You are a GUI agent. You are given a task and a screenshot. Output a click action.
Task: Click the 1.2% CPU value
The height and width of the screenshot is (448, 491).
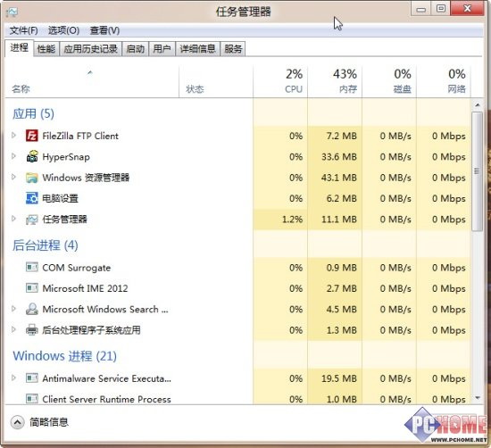pyautogui.click(x=292, y=220)
